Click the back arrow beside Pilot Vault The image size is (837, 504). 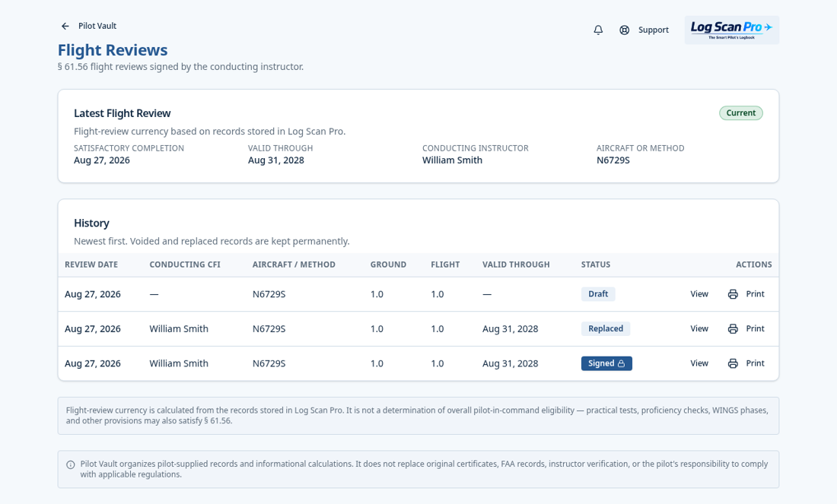65,26
